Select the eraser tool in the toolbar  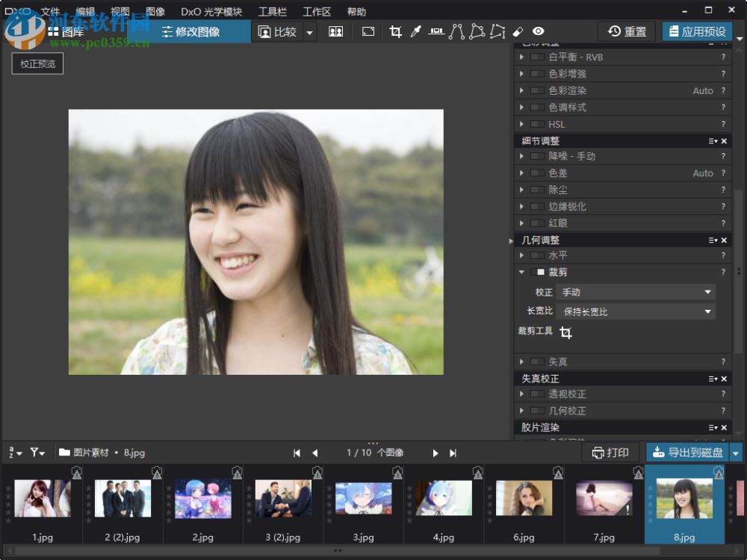tap(518, 31)
